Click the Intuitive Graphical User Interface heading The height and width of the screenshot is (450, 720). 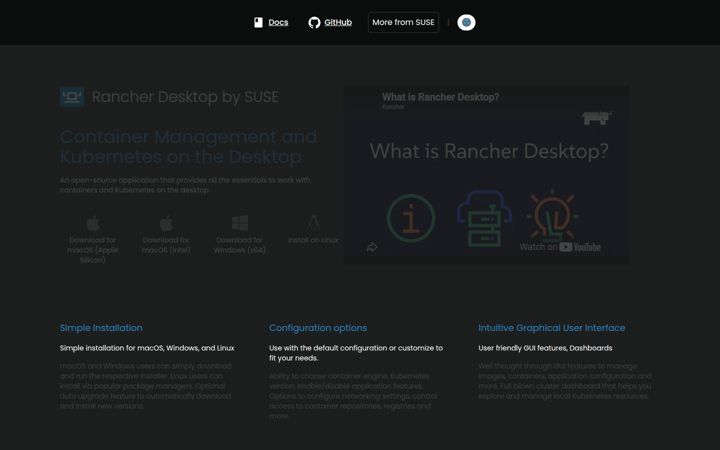coord(551,328)
